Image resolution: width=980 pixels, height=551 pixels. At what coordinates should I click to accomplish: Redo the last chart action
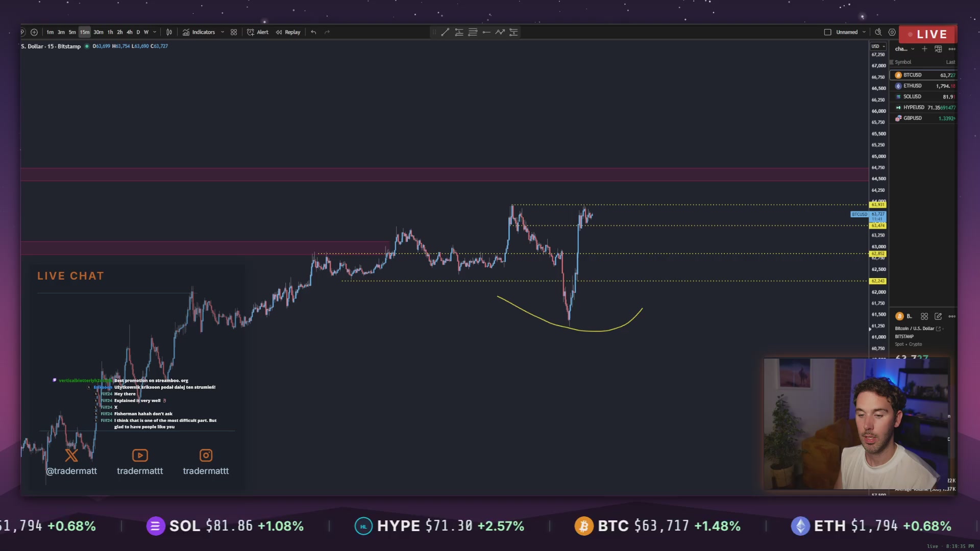327,32
